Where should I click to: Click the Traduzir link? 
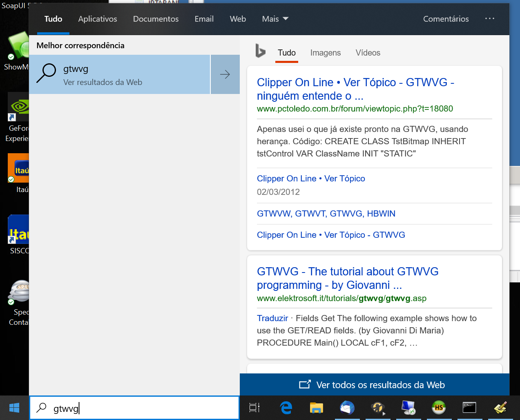pos(272,318)
